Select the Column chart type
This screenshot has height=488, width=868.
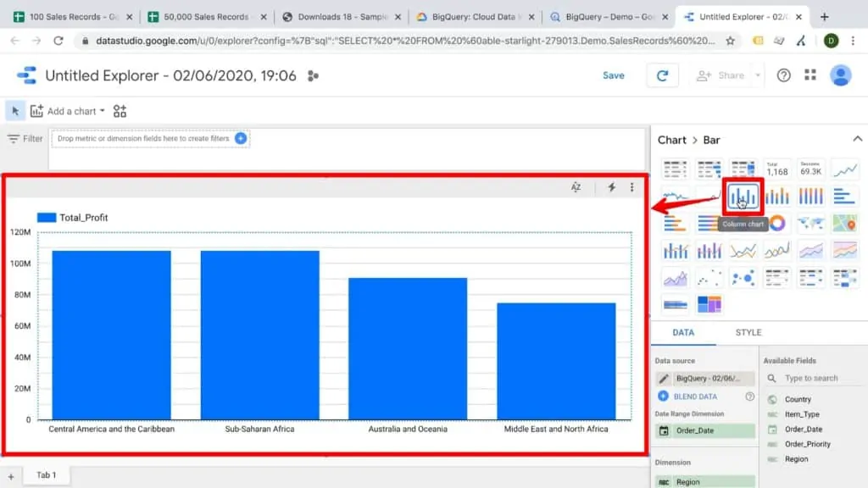(743, 196)
